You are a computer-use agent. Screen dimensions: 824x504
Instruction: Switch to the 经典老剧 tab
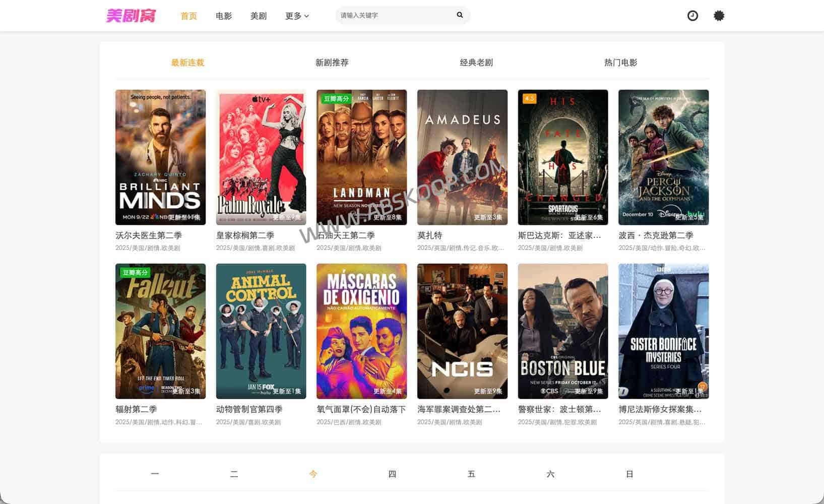pos(476,62)
